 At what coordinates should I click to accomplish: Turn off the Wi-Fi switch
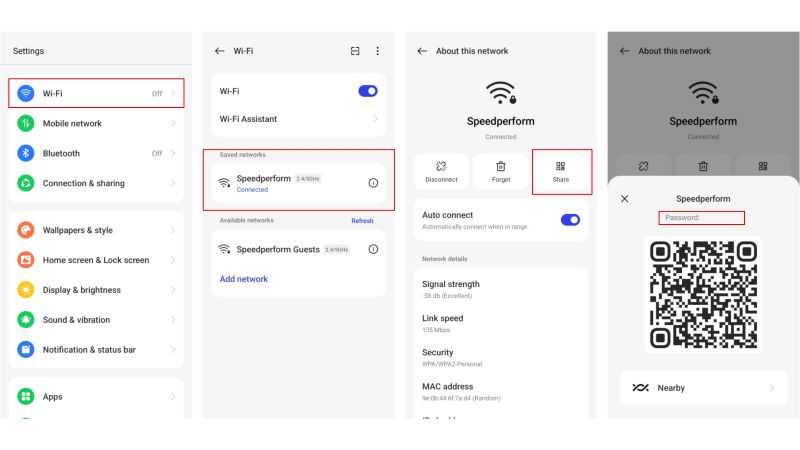(368, 91)
